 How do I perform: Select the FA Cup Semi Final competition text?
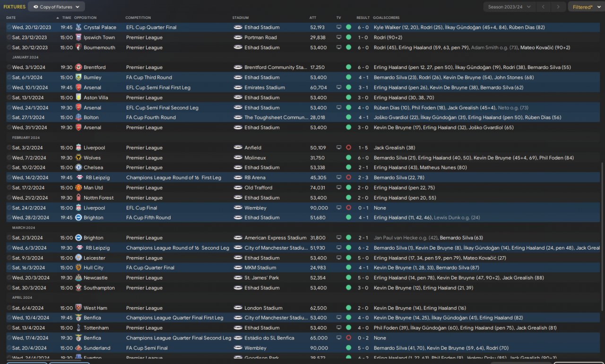click(x=147, y=348)
